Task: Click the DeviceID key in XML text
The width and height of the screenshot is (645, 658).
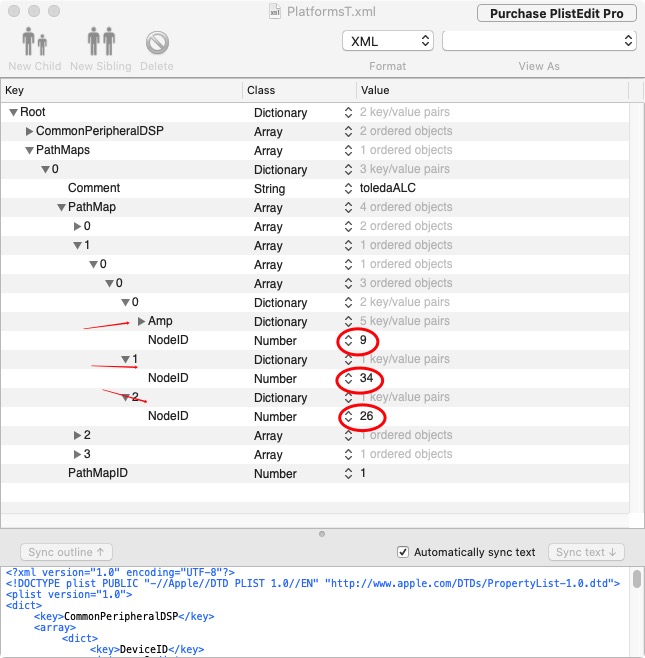Action: click(144, 649)
